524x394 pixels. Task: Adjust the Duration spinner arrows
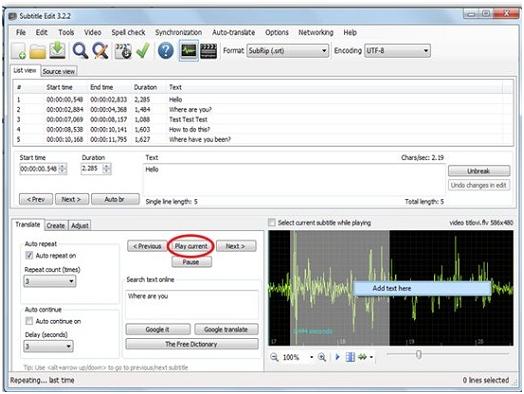tap(106, 169)
